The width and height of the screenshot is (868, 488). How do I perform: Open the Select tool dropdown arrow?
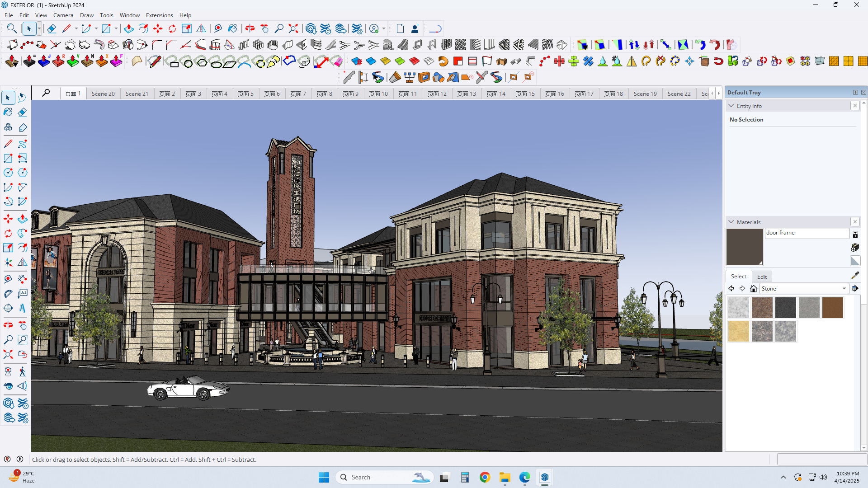point(39,29)
